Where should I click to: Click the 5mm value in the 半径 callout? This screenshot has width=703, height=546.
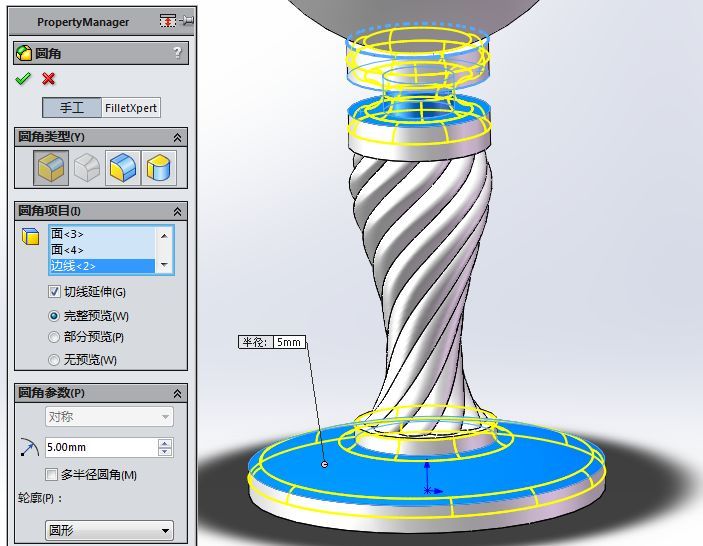pos(289,342)
